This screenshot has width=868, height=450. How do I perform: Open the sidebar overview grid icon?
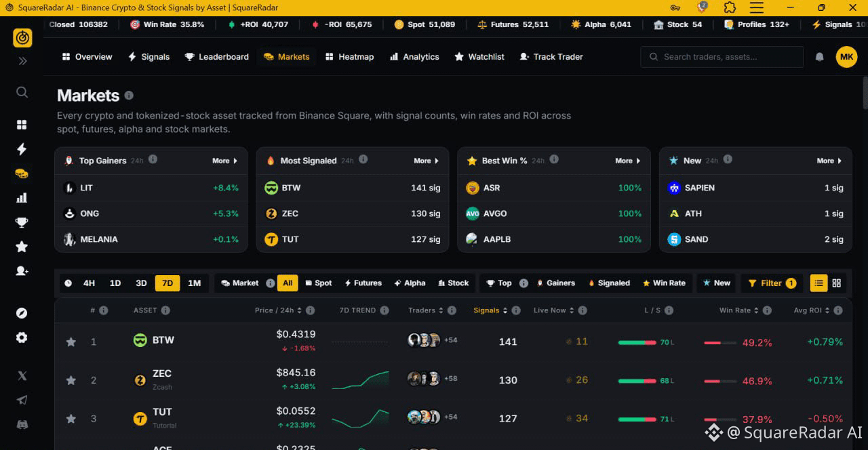(22, 125)
